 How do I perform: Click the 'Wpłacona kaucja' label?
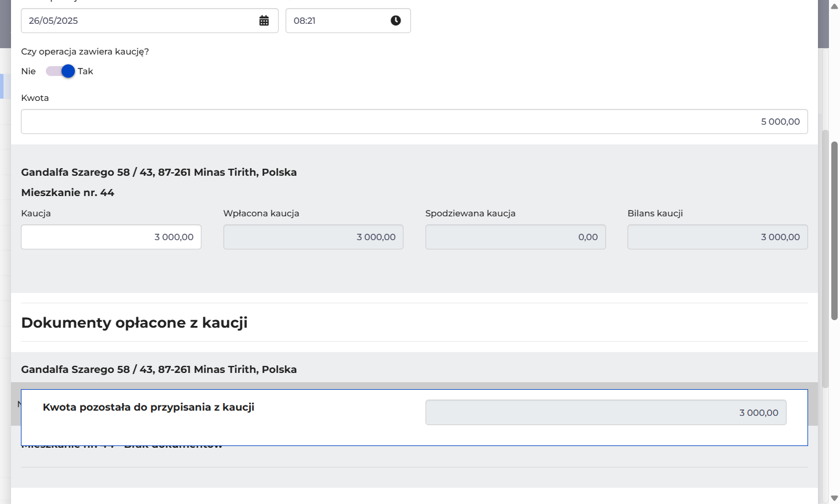261,213
